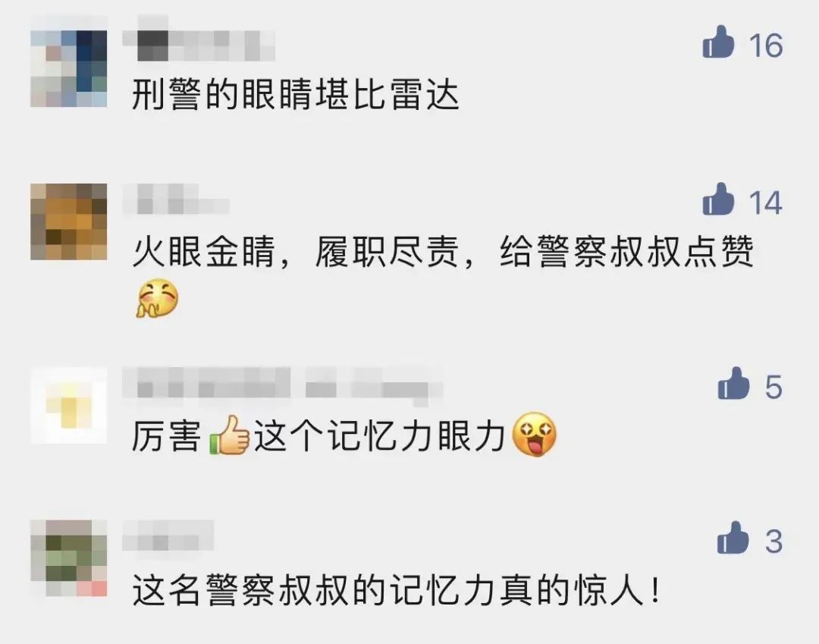The image size is (819, 644).
Task: Open the orange-brown pixelated avatar
Action: click(69, 221)
